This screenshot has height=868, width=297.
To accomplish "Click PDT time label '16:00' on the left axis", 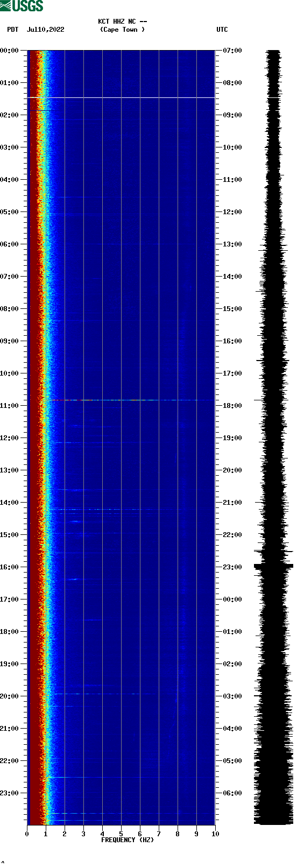I will pos(10,567).
